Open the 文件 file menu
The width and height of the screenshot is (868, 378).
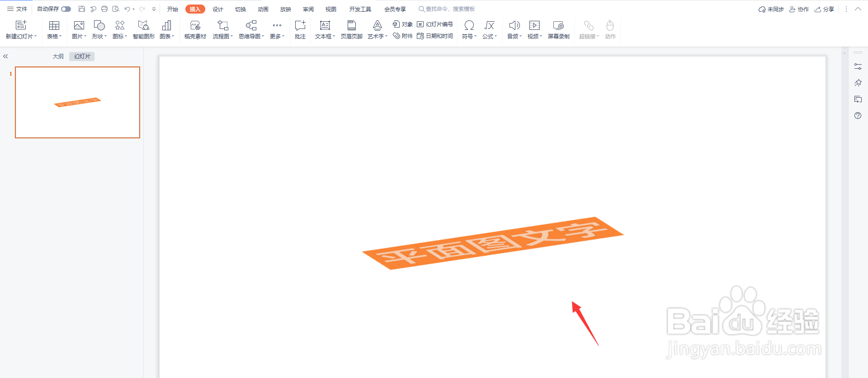click(x=17, y=9)
